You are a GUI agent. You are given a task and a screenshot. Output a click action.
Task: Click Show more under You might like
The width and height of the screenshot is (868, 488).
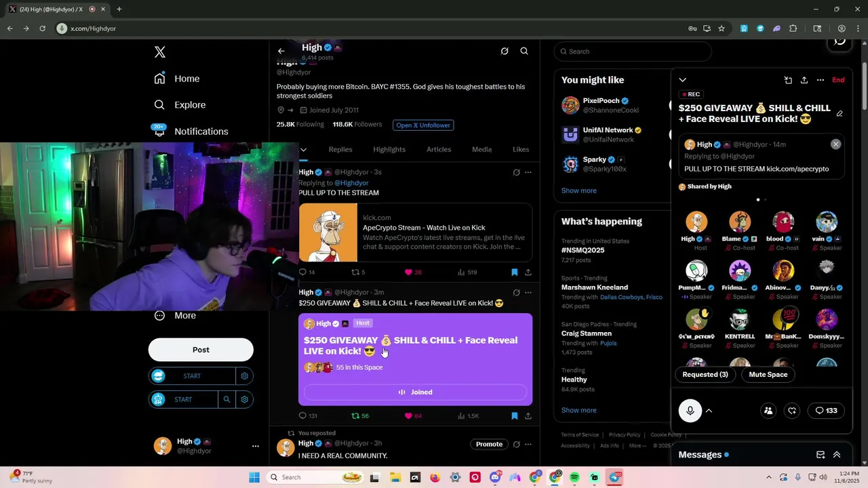pos(578,190)
